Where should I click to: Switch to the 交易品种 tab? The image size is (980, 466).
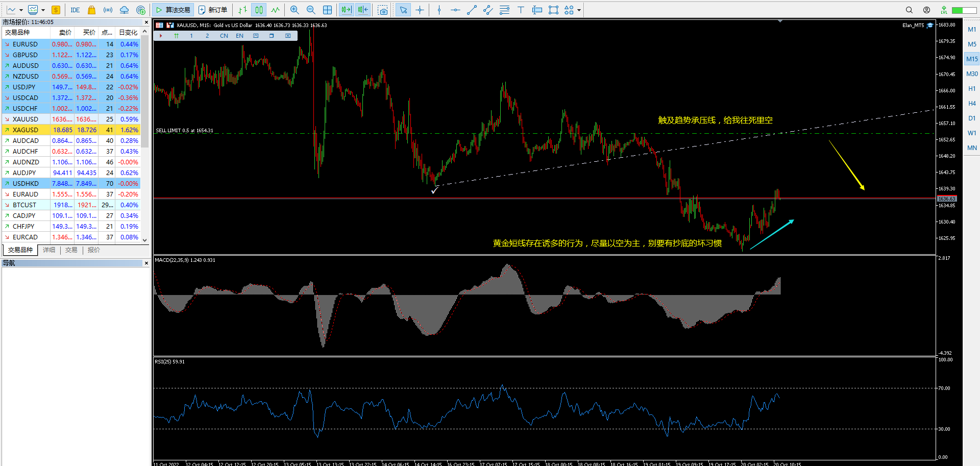(x=20, y=250)
